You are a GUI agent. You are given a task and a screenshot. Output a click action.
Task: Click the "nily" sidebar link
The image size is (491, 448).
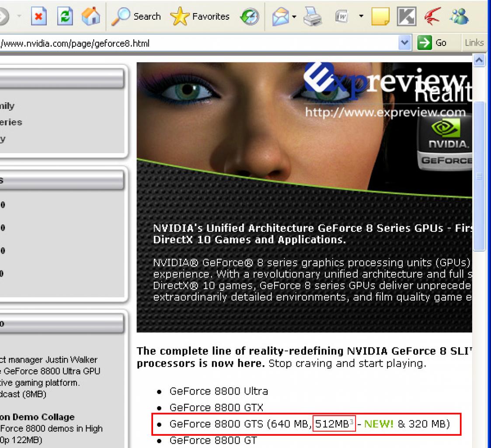[7, 106]
